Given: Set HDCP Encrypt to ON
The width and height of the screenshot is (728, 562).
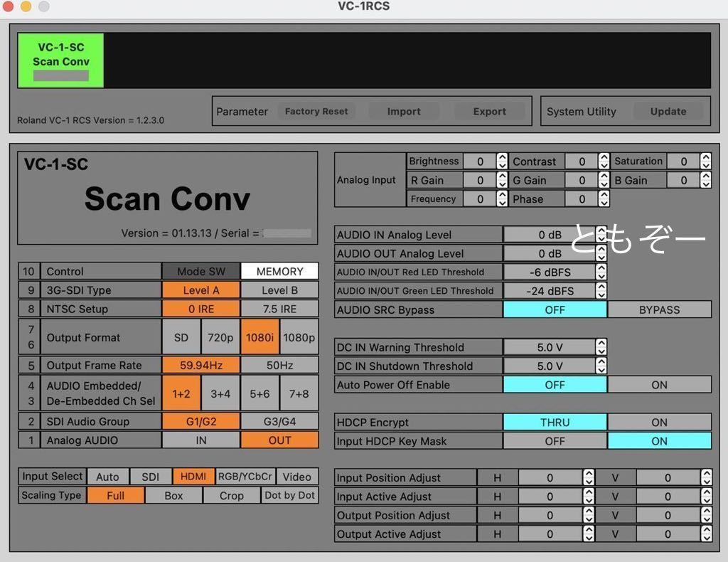Looking at the screenshot, I should tap(659, 422).
